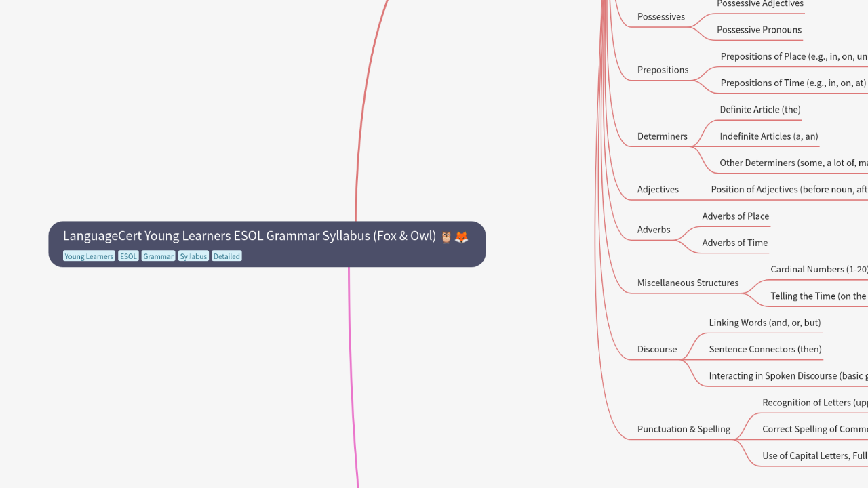
Task: Select the Adverbs of Place node
Action: [736, 216]
